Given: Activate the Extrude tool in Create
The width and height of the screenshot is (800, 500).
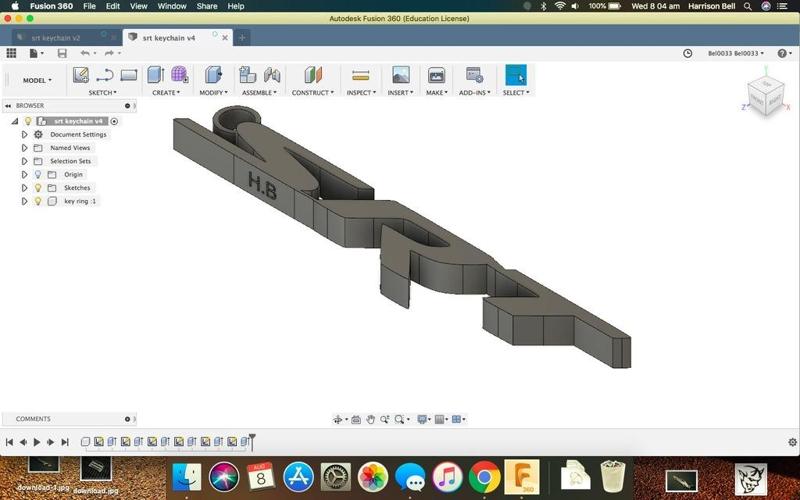Looking at the screenshot, I should (156, 75).
